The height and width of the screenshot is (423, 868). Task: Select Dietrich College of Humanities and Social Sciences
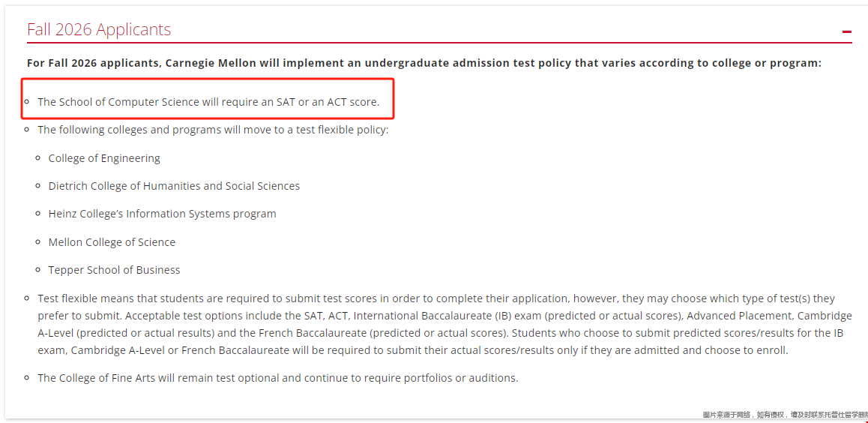click(174, 186)
